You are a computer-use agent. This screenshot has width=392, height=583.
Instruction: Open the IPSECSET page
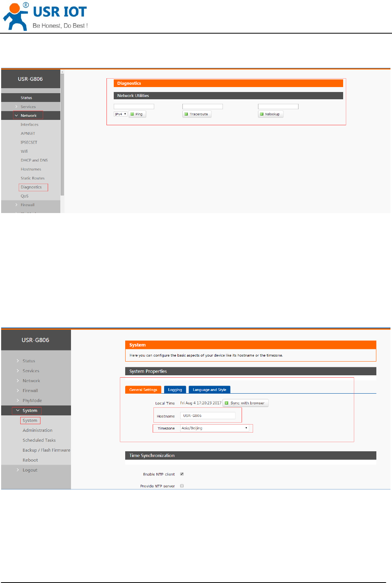click(29, 142)
